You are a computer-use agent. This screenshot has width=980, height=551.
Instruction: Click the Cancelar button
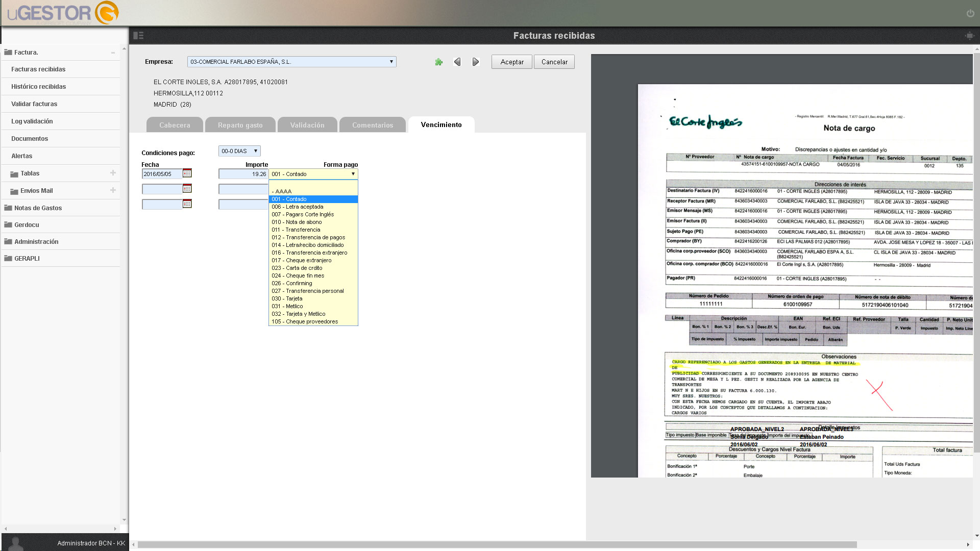click(x=554, y=62)
